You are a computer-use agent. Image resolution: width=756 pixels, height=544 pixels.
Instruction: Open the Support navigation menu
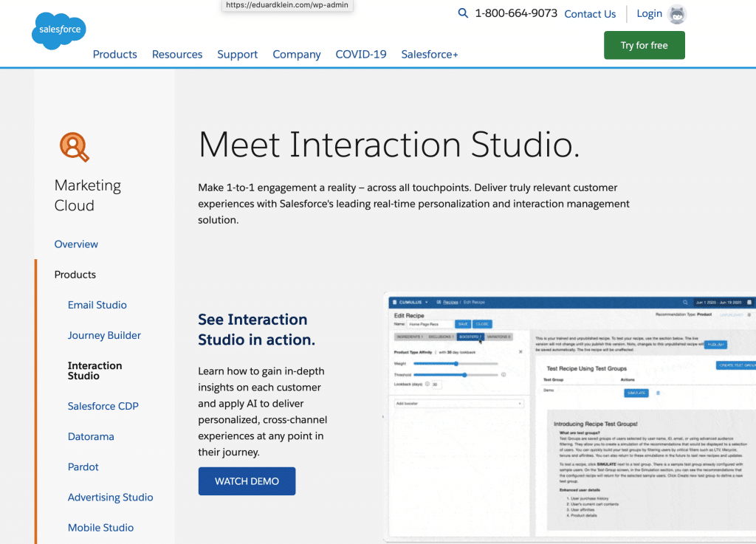237,55
